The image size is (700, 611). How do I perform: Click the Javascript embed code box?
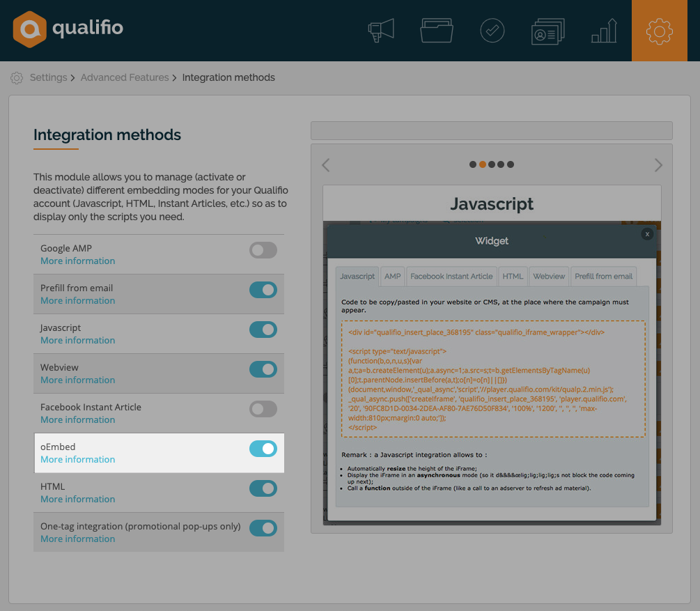(x=493, y=379)
